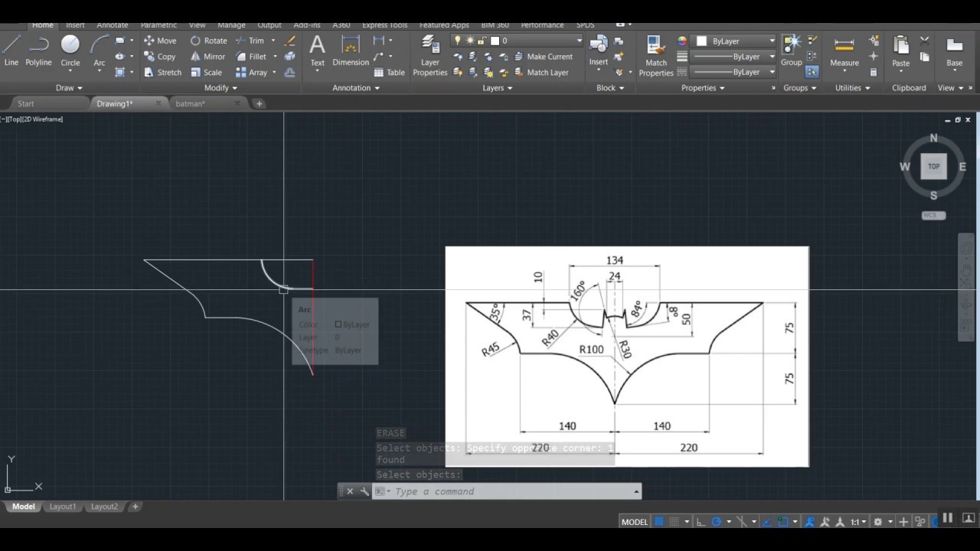The image size is (980, 551).
Task: Click the Dimension annotation tool
Action: (x=351, y=51)
